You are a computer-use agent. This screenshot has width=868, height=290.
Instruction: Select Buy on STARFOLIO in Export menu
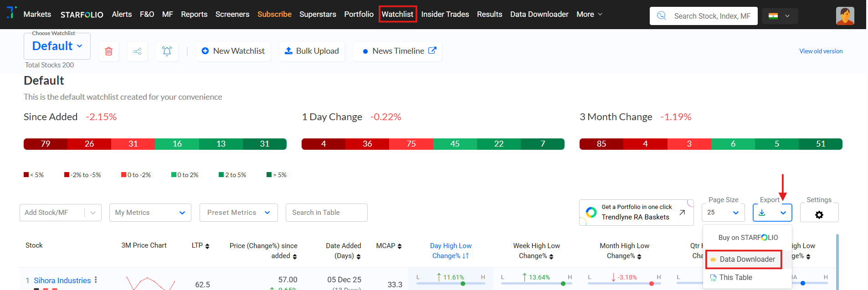click(748, 238)
